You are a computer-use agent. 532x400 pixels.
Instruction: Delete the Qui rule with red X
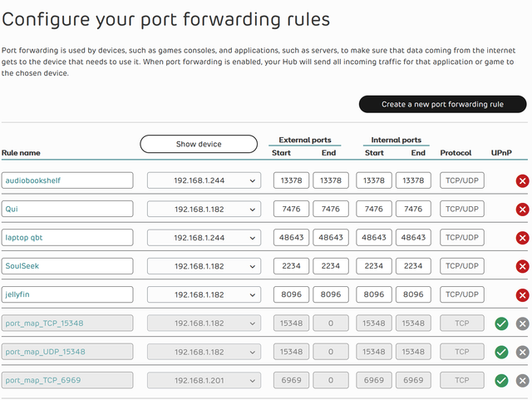pyautogui.click(x=523, y=210)
